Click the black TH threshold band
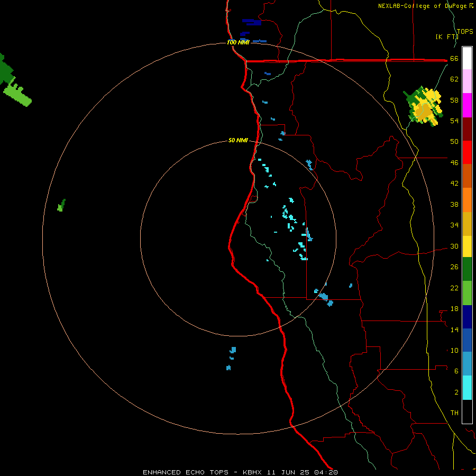 (467, 411)
